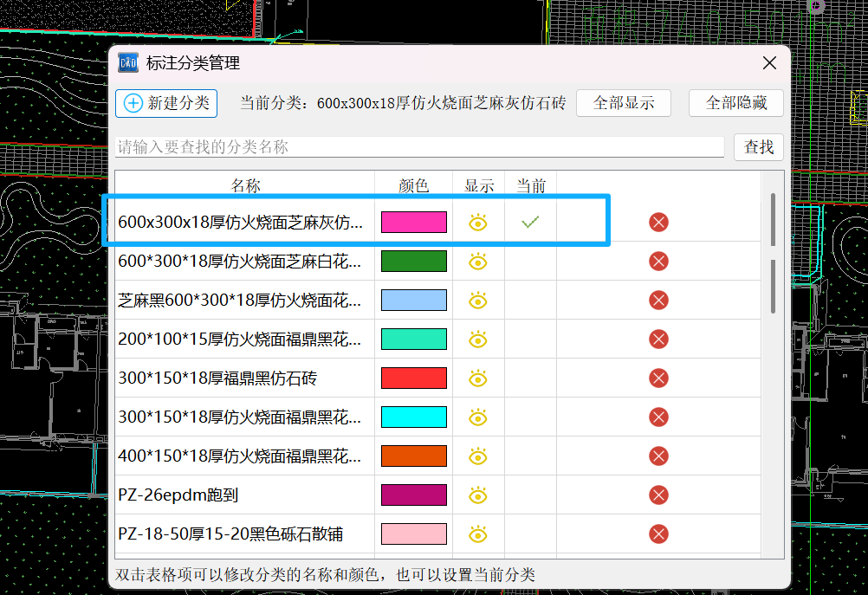Screen dimensions: 868x595
Task: Click the orange swatch of 400*150*18厚 row
Action: pyautogui.click(x=413, y=456)
